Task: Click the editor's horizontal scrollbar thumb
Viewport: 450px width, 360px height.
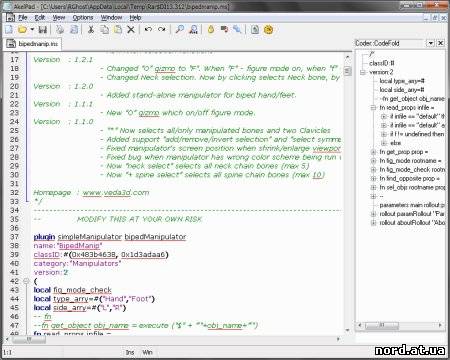Action: [x=29, y=339]
